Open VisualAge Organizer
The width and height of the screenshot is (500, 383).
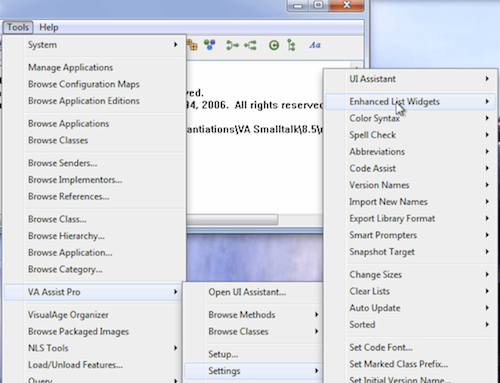click(x=94, y=315)
